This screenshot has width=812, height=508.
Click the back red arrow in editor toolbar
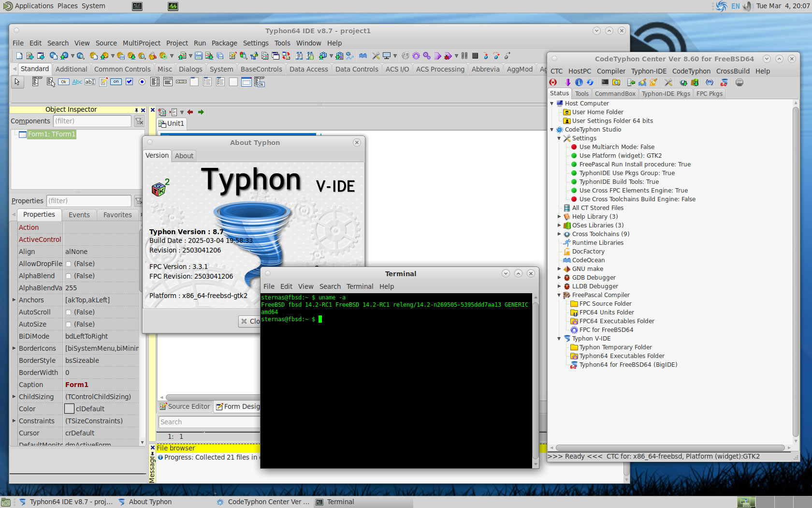click(x=190, y=112)
